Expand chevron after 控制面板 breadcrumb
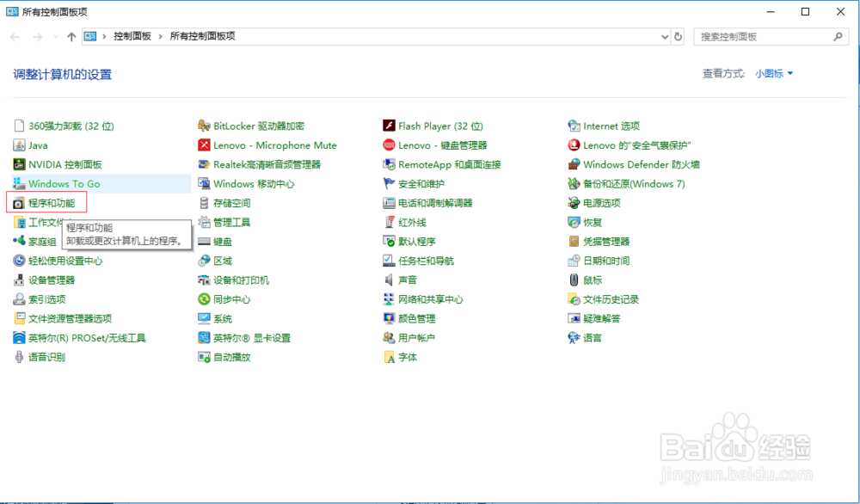This screenshot has width=860, height=504. (161, 36)
